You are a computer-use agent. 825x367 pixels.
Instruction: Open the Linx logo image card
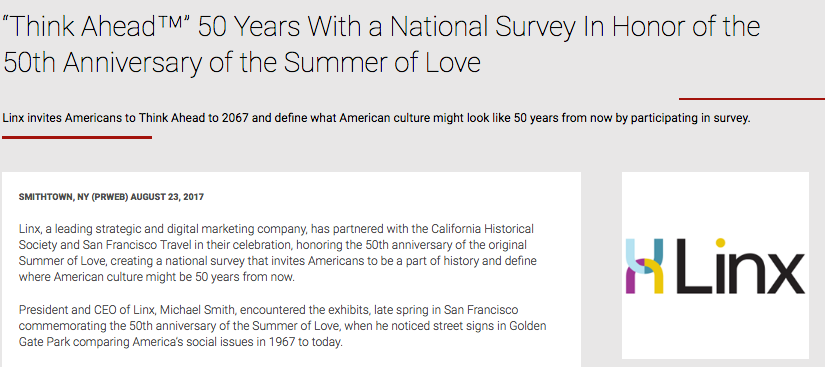[x=715, y=266]
